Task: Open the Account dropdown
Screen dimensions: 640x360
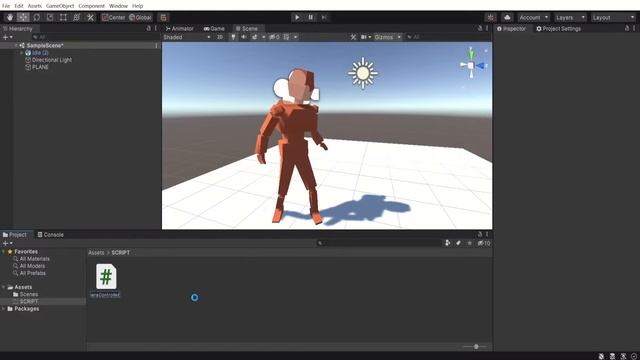Action: click(534, 18)
